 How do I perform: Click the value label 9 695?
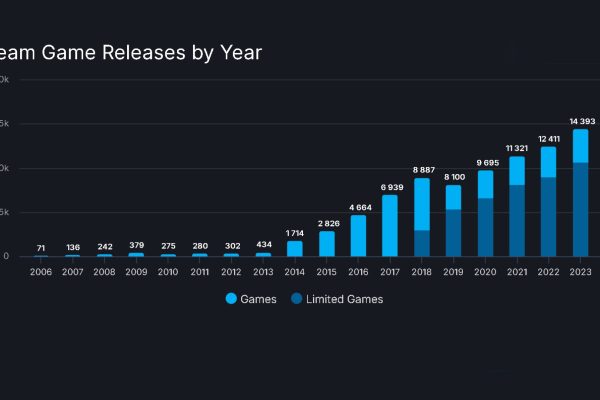coord(488,163)
